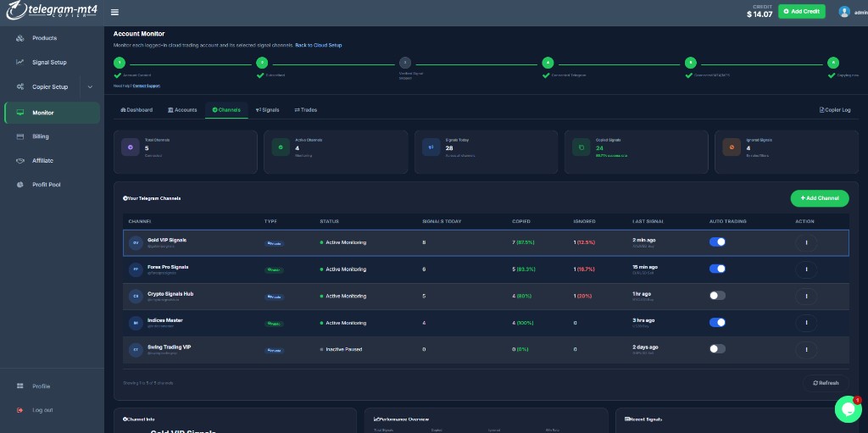Screen dimensions: 868x433
Task: Click the admin user avatar icon
Action: pos(844,12)
